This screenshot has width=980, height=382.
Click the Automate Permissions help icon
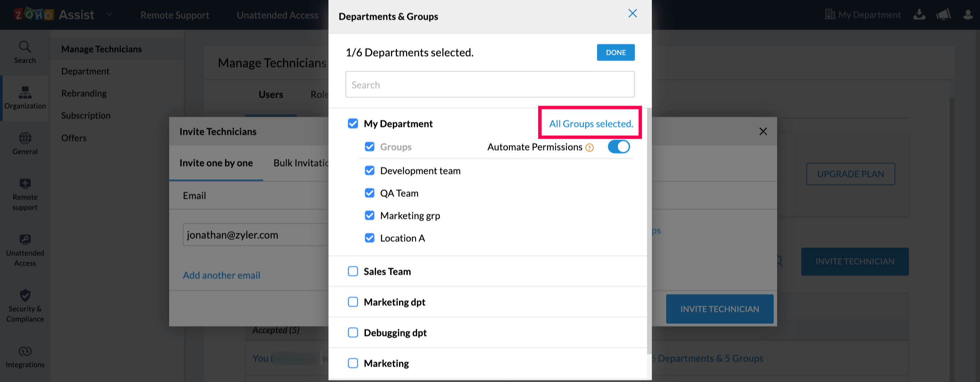click(589, 148)
